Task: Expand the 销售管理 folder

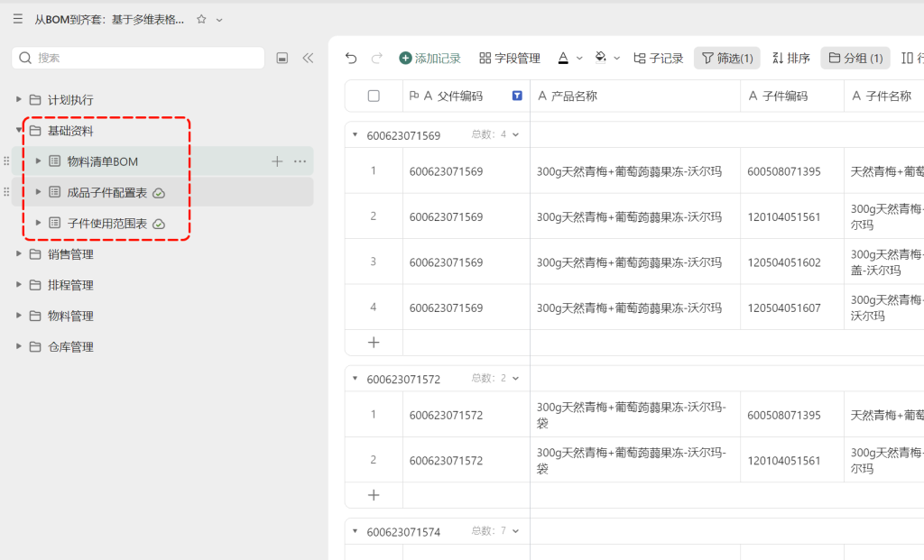Action: 18,253
